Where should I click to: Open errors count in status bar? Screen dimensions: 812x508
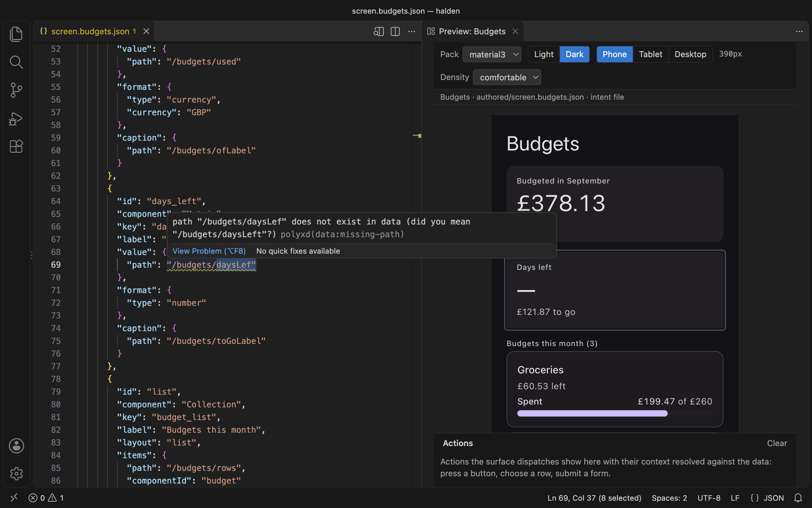point(36,498)
